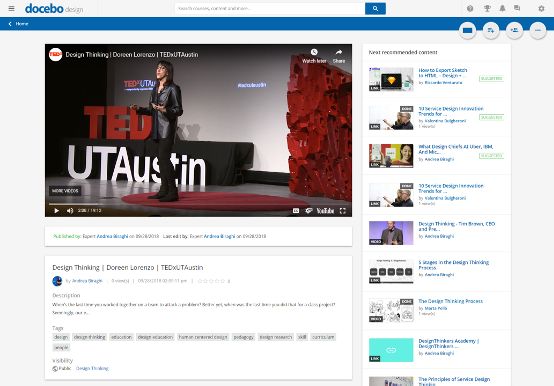554x386 pixels.
Task: Seek along the video progress bar
Action: (198, 204)
